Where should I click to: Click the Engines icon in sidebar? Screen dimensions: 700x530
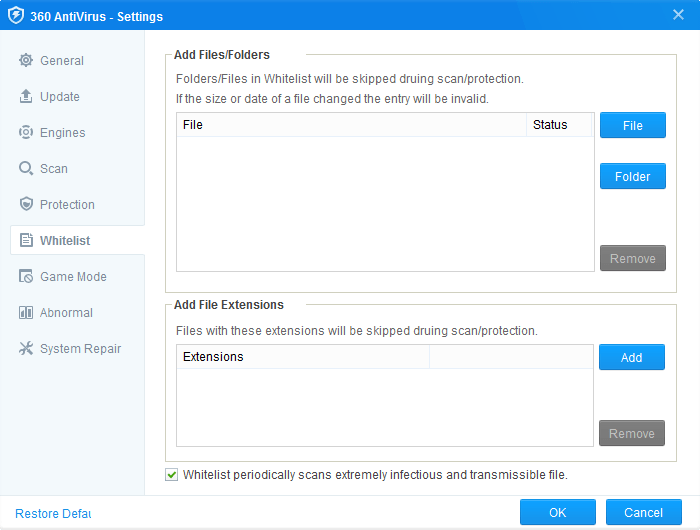(x=26, y=133)
